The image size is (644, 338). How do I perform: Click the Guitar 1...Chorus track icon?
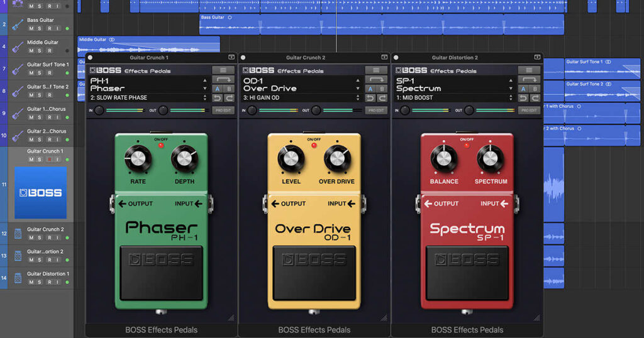(17, 114)
